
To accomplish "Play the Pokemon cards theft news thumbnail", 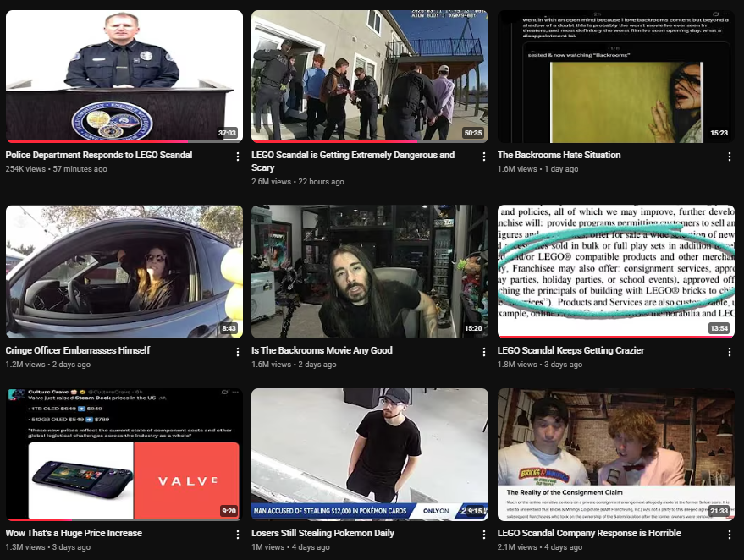I will (x=370, y=454).
